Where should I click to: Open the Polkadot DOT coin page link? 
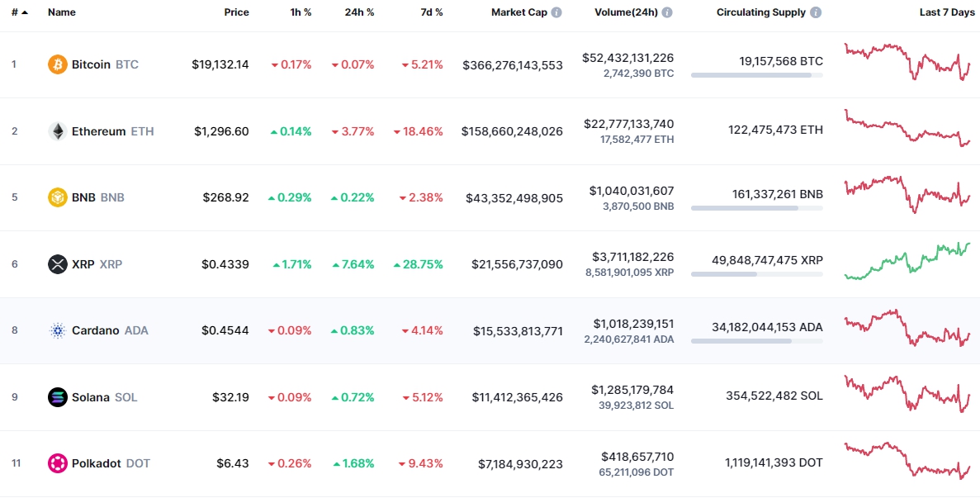(111, 463)
